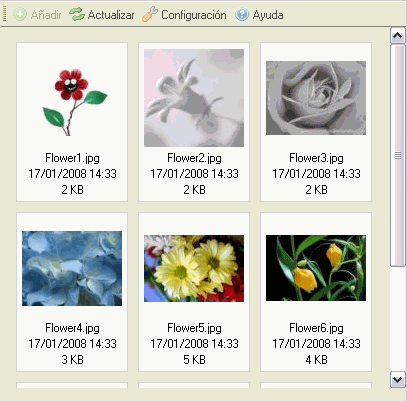Image resolution: width=407 pixels, height=402 pixels.
Task: Select the Flower2.jpg grey lily thumbnail
Action: (x=194, y=98)
